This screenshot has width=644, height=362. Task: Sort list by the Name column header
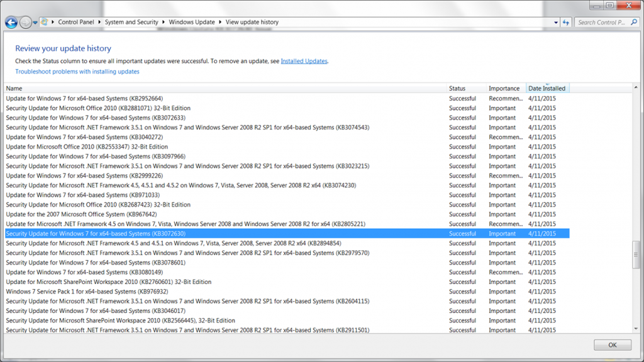pos(14,89)
